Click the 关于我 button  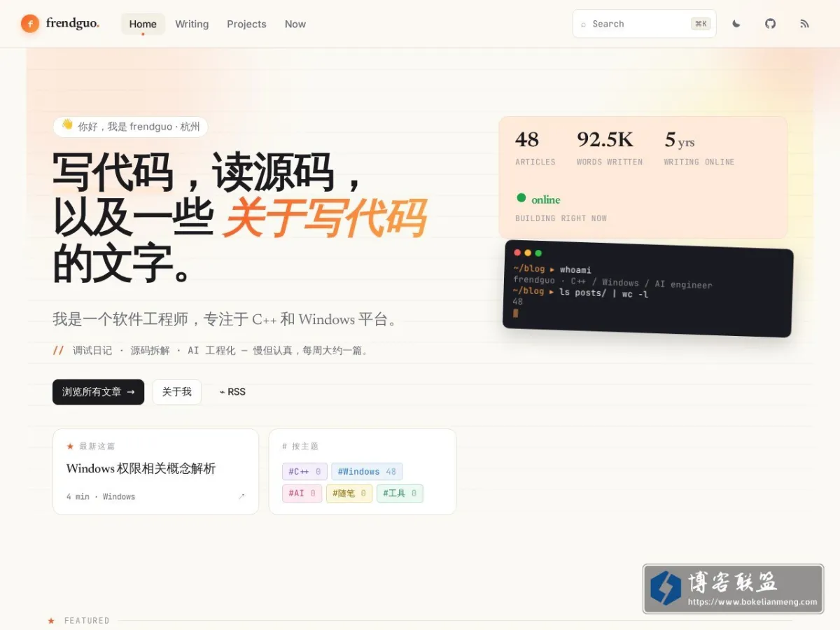[177, 392]
